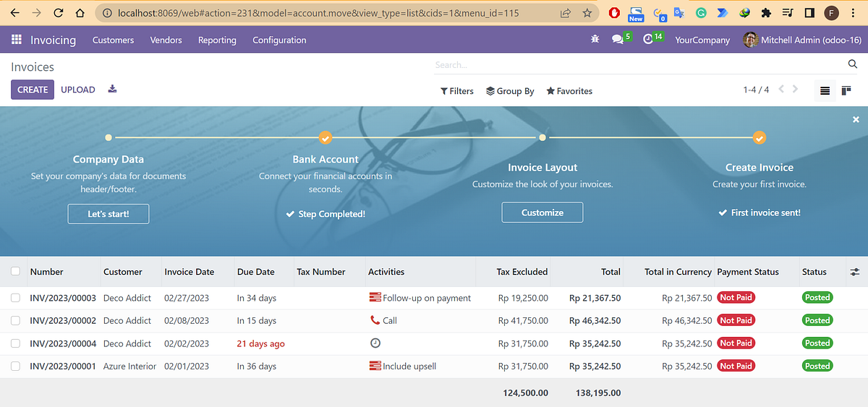The width and height of the screenshot is (868, 407).
Task: Click Not Paid badge for INV/2023/00002
Action: point(736,320)
